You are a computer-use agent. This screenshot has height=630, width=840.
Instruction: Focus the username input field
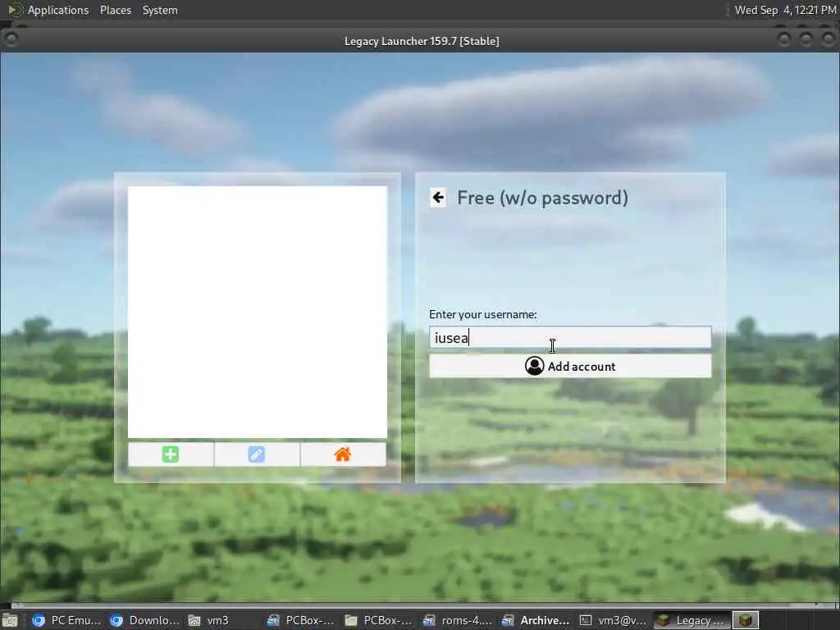pyautogui.click(x=570, y=337)
